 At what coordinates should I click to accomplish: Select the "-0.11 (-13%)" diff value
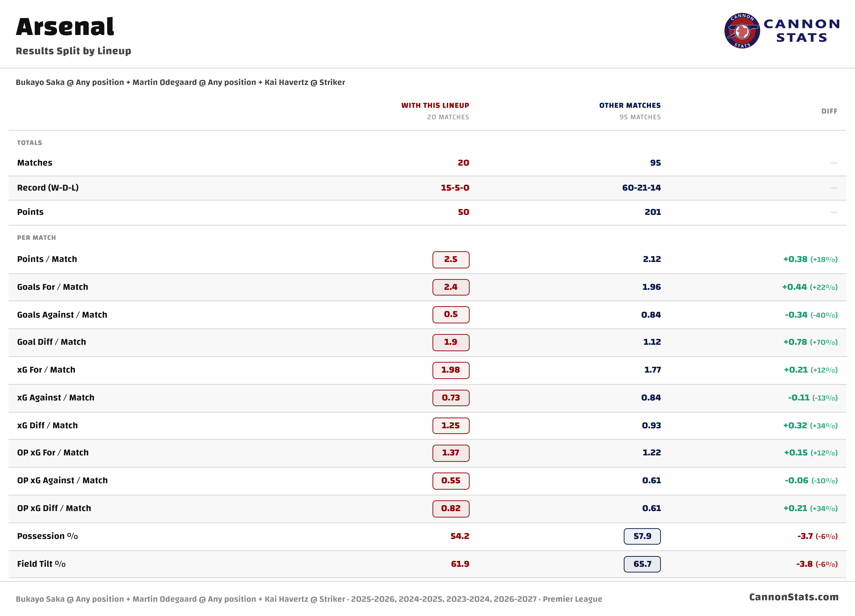813,398
